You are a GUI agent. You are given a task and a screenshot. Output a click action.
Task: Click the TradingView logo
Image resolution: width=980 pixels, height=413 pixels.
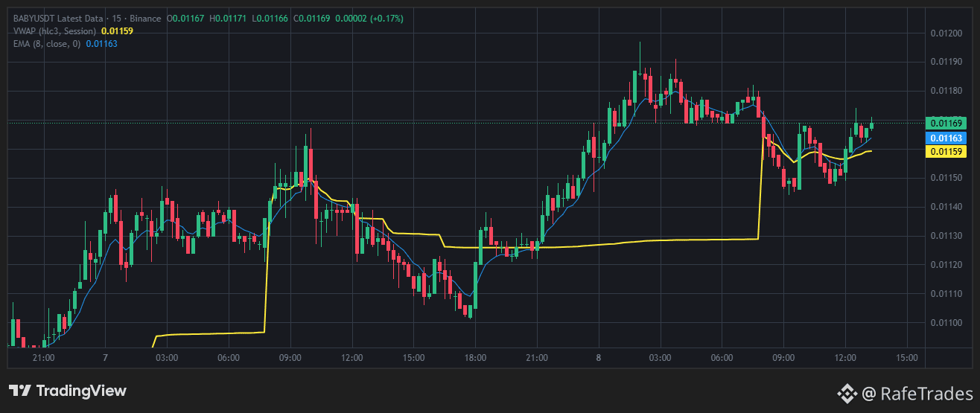(68, 391)
